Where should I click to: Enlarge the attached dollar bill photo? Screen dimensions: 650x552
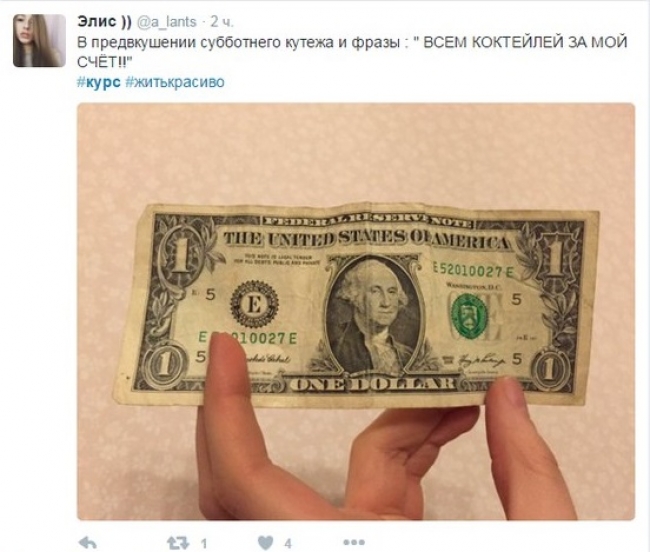356,311
